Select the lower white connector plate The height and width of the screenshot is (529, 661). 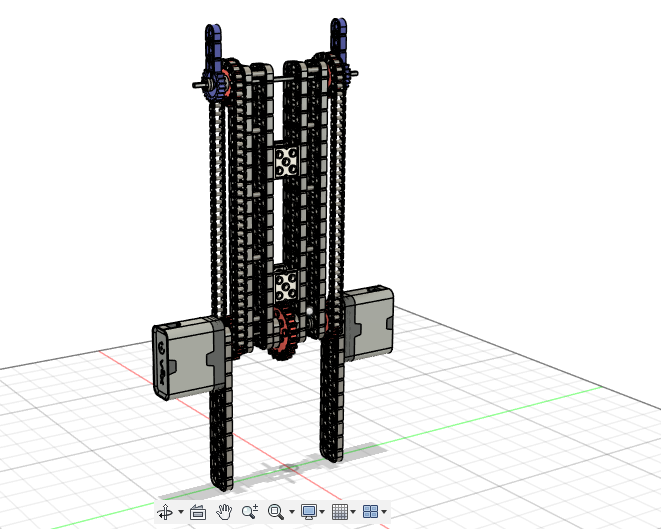point(287,287)
